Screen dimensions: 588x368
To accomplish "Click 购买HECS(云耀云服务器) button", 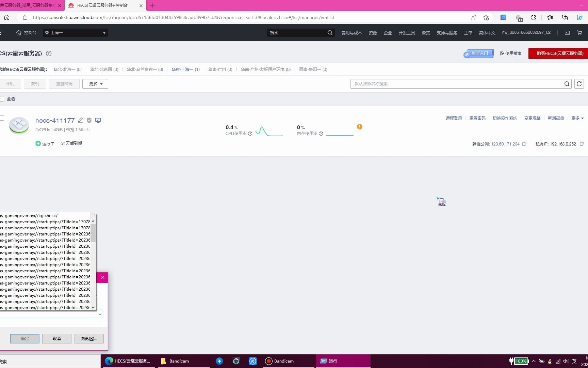I will tap(557, 53).
